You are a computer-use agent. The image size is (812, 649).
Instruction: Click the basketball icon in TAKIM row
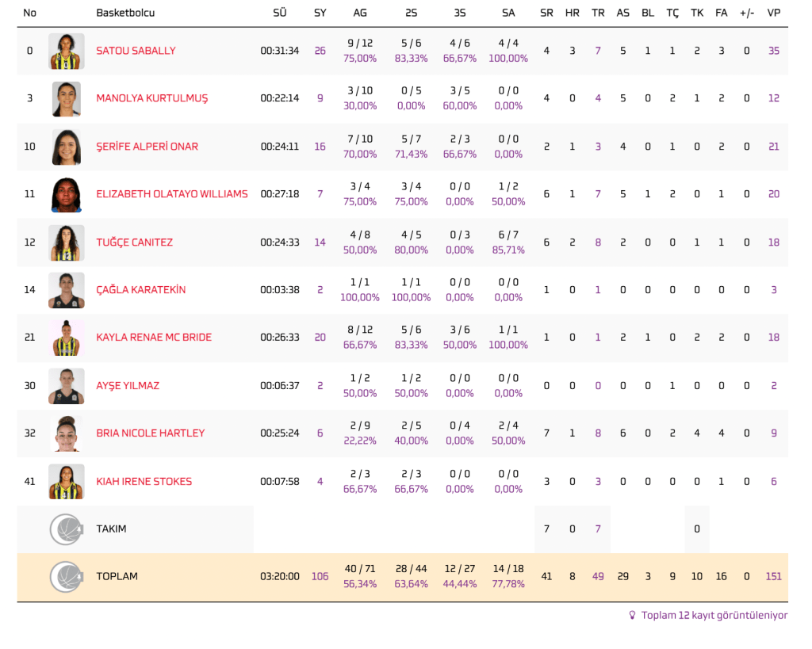point(67,529)
